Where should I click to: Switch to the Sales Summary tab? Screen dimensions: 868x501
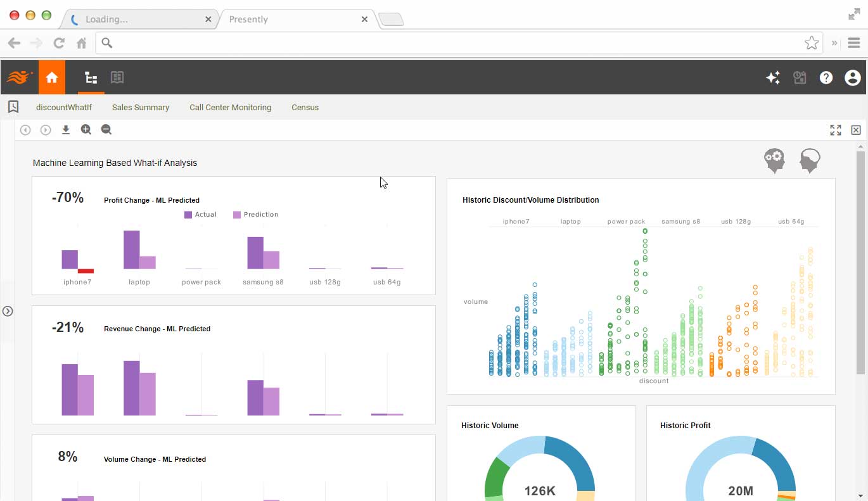(140, 107)
